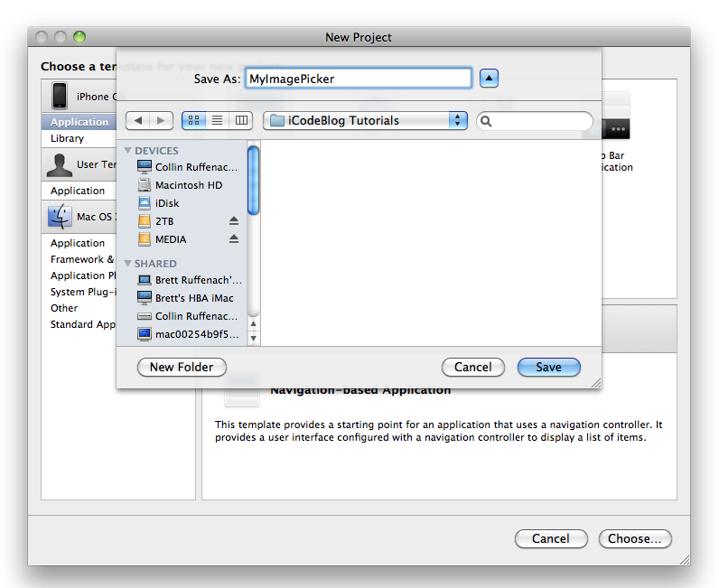
Task: Click the sidebar scroll down arrow
Action: (x=253, y=339)
